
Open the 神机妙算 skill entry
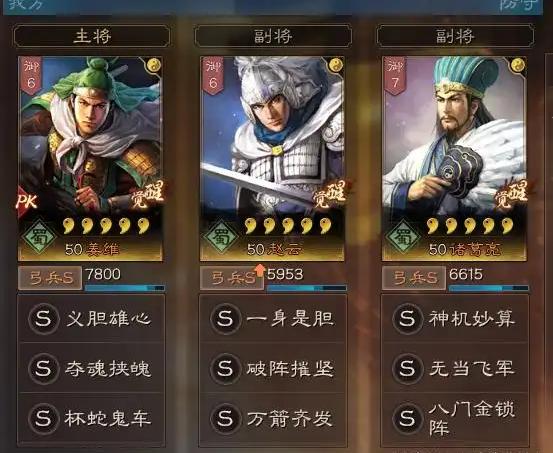[455, 319]
